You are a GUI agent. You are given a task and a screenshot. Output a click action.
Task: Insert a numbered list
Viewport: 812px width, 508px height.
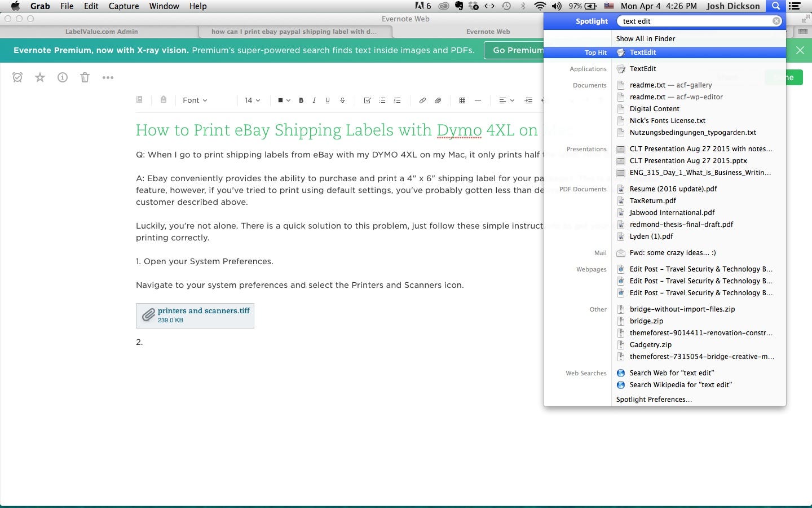[398, 100]
